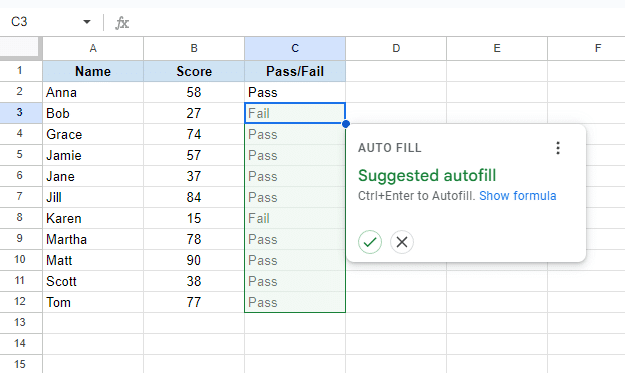This screenshot has width=625, height=373.
Task: Click Karen's score of 15
Action: (194, 218)
